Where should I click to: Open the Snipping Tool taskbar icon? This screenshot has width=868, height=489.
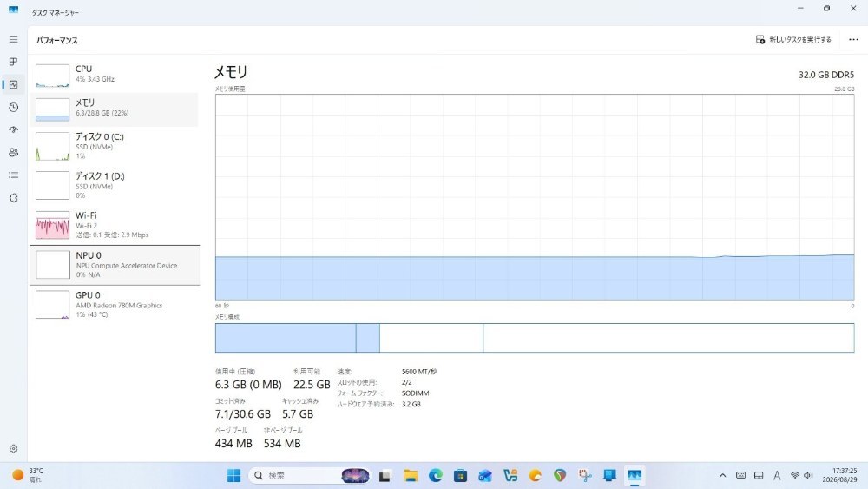click(584, 475)
